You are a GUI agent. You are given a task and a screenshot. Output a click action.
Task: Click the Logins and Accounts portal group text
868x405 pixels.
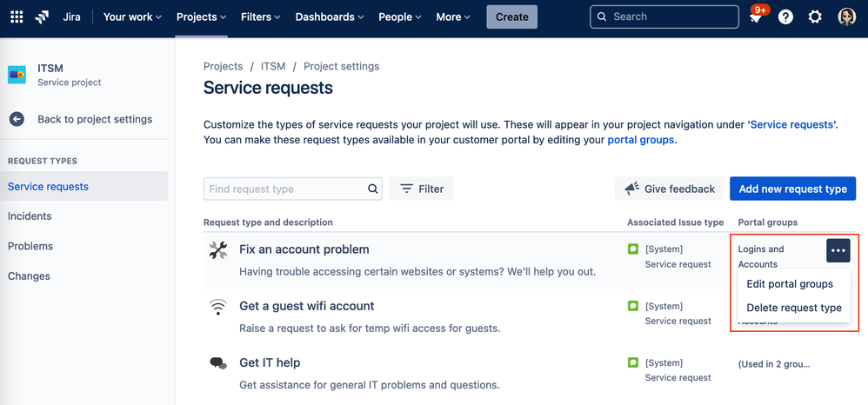click(x=761, y=256)
